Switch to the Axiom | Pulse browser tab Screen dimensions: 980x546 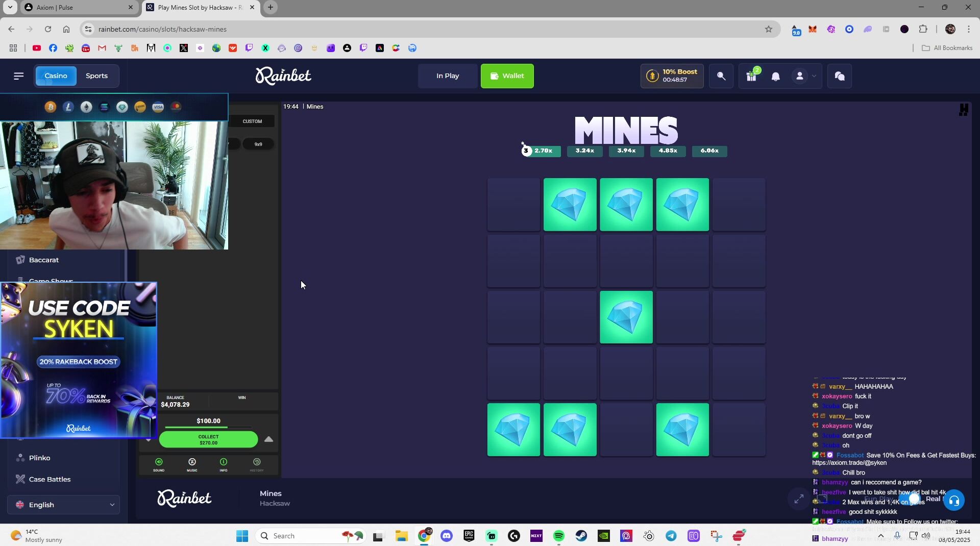pos(79,8)
